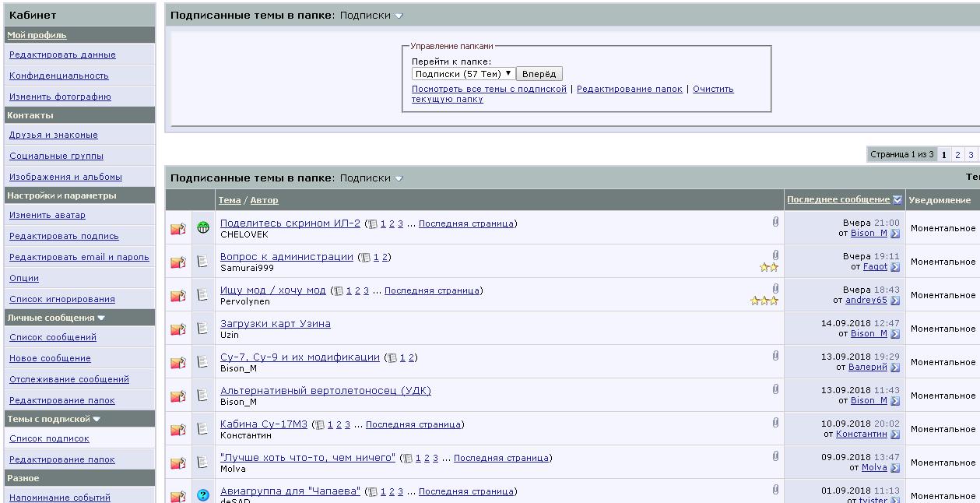980x503 pixels.
Task: Click paperclip icon in Авиагруппа для "Чапаева" row
Action: click(x=775, y=490)
